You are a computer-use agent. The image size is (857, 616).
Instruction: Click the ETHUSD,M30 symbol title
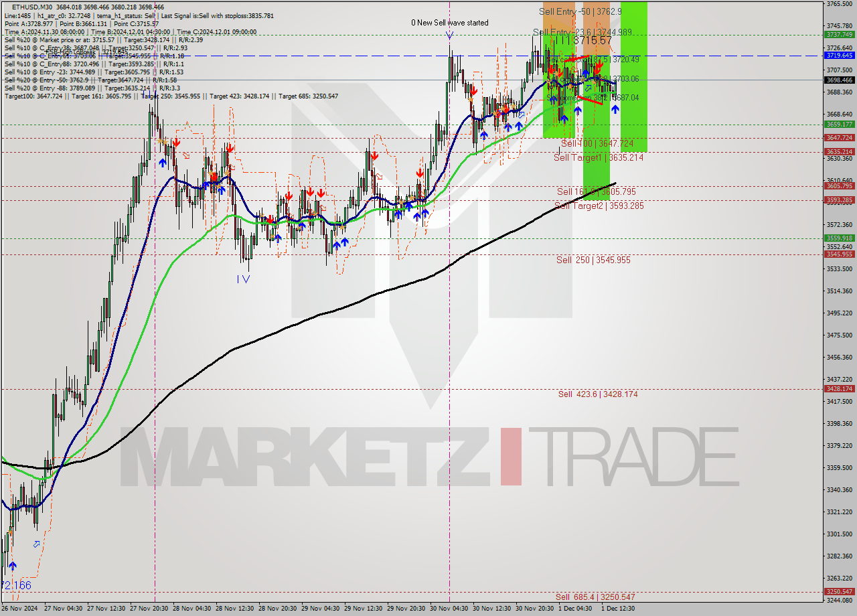pyautogui.click(x=33, y=7)
